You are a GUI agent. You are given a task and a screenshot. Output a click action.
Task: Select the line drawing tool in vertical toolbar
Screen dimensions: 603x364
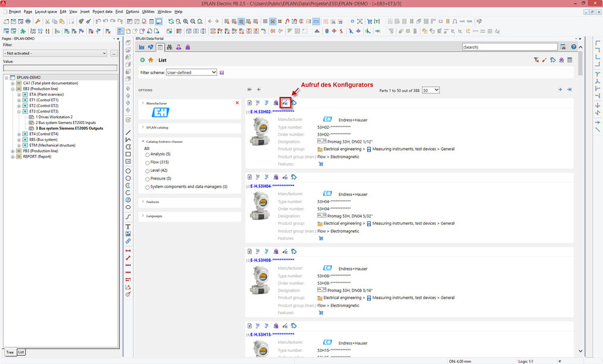coord(128,132)
